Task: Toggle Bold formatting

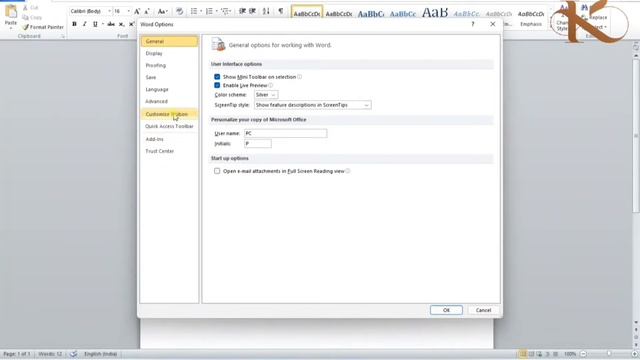Action: 74,24
